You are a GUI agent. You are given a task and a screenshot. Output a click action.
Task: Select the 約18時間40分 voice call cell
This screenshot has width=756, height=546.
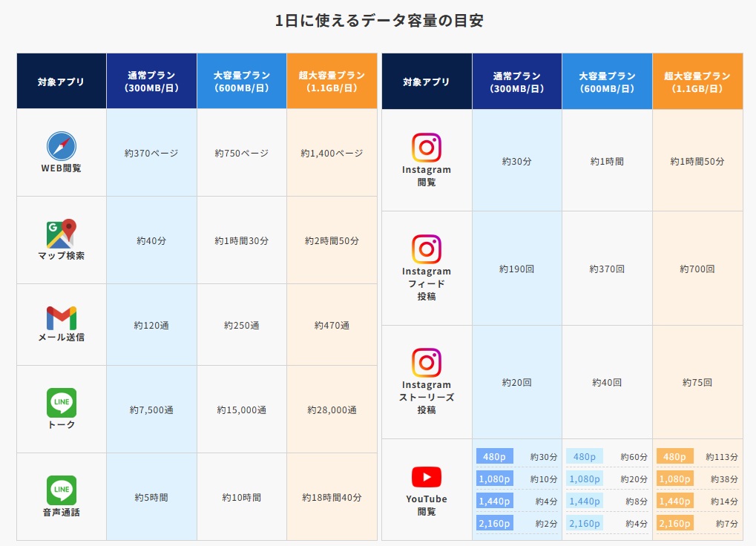332,497
